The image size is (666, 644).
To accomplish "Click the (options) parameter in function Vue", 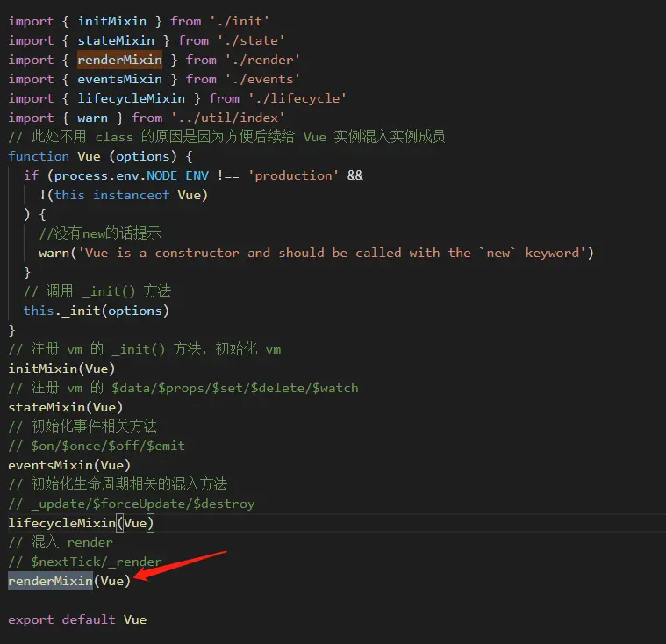I will (x=143, y=156).
